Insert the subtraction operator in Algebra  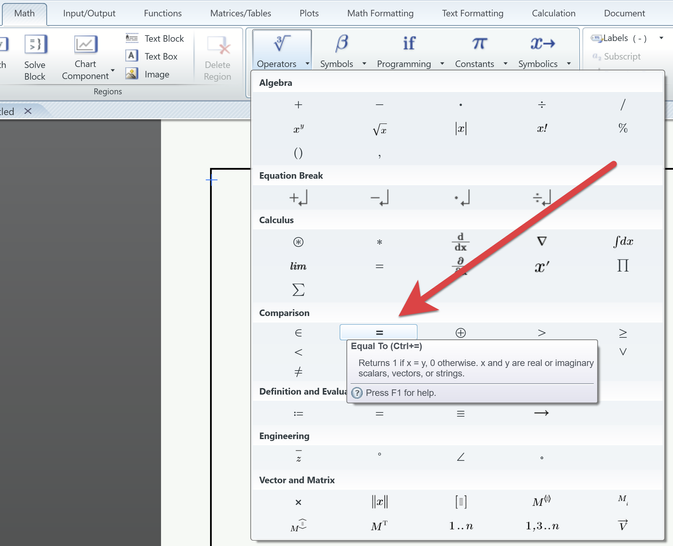point(379,105)
